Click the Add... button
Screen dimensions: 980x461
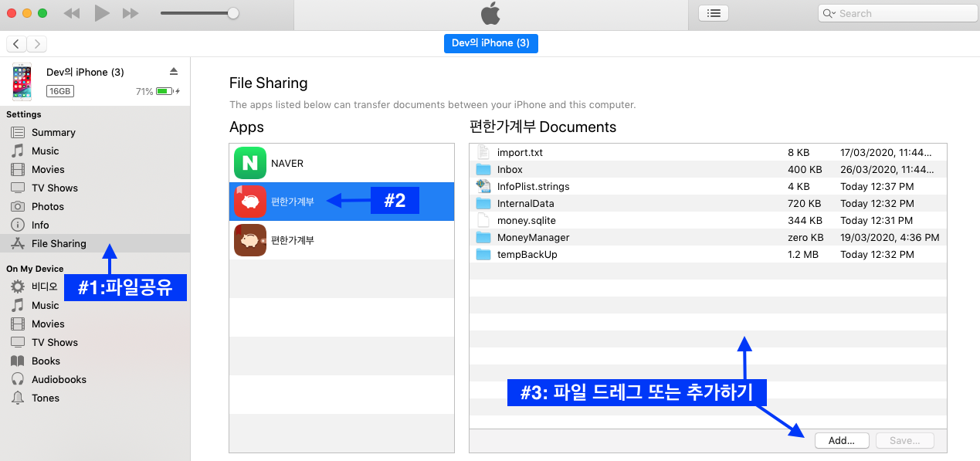[842, 441]
